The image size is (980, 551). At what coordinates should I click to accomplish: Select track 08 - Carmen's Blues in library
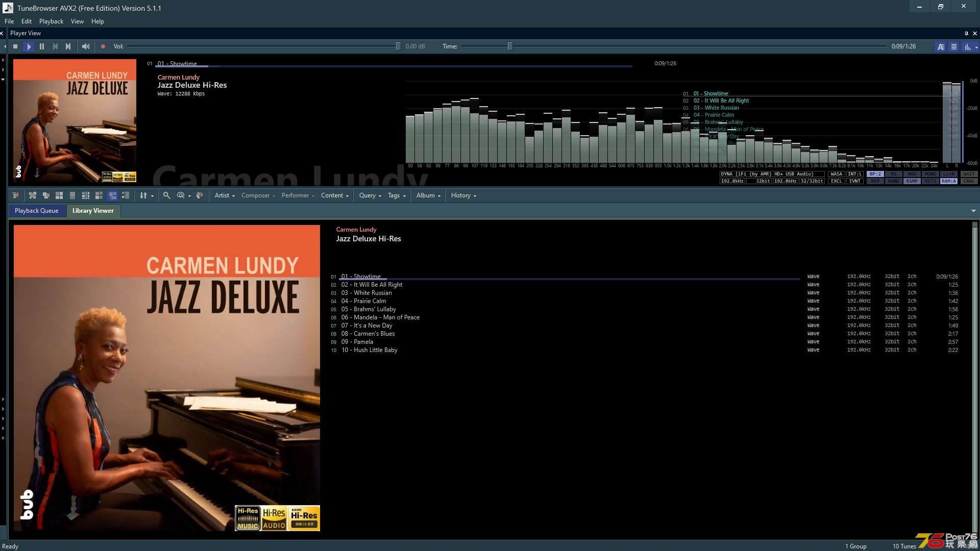368,334
